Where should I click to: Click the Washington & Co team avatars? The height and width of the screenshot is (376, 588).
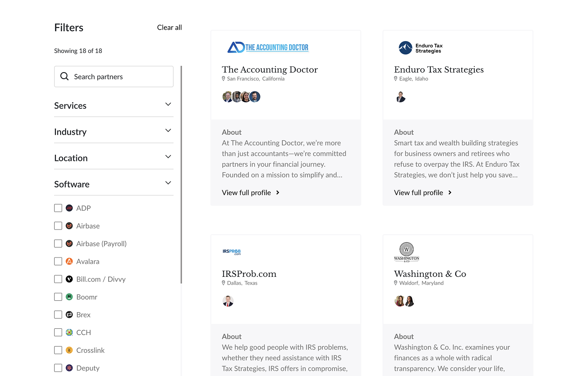tap(405, 301)
